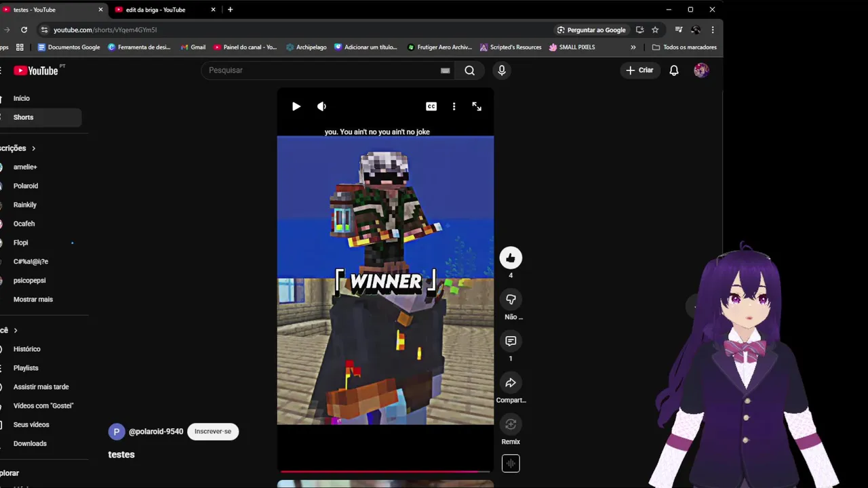Image resolution: width=868 pixels, height=488 pixels.
Task: Open the comments panel
Action: (511, 341)
